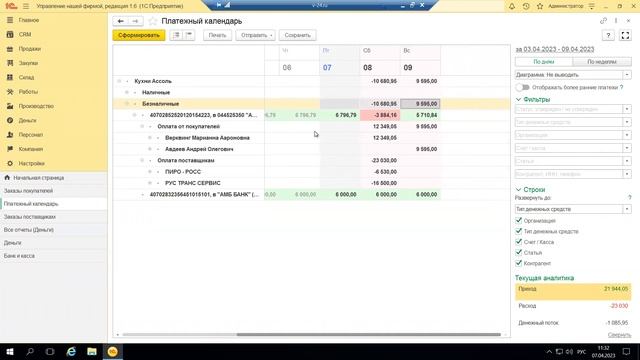
Task: Open the Диаграмма dropdown arrow
Action: 627,75
